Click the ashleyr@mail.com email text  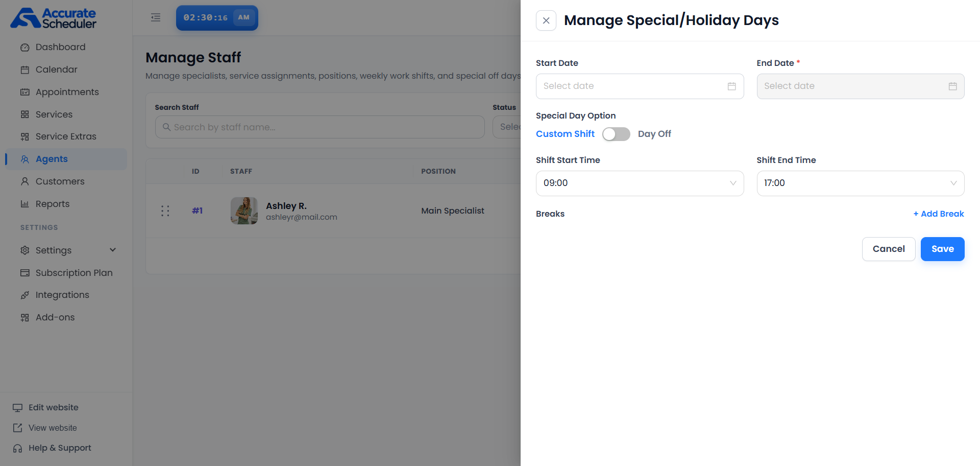pos(302,217)
